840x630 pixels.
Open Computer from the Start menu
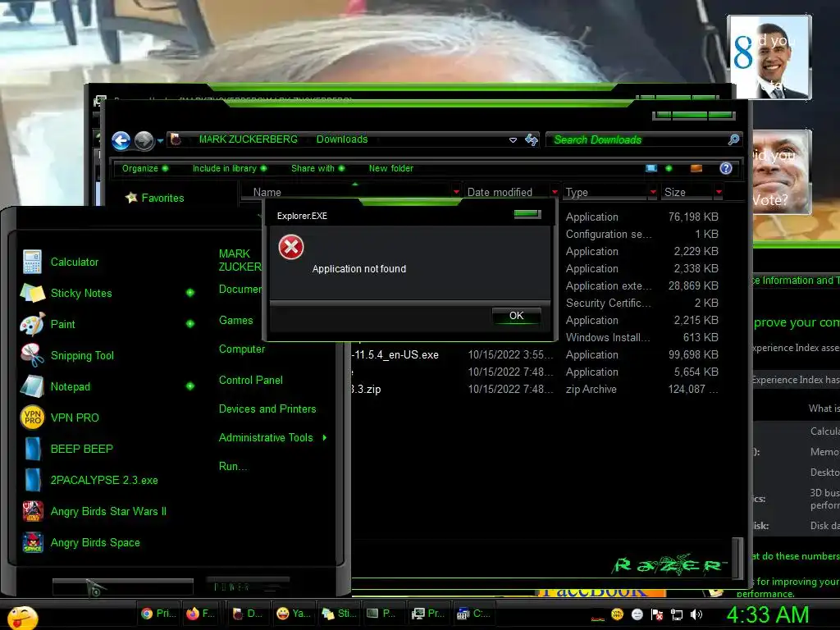pyautogui.click(x=242, y=349)
